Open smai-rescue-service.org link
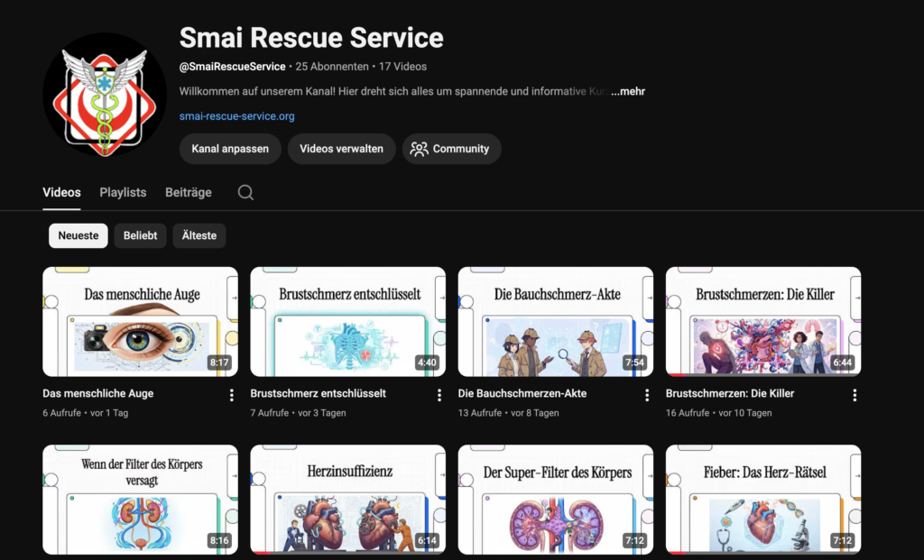924x560 pixels. click(237, 116)
